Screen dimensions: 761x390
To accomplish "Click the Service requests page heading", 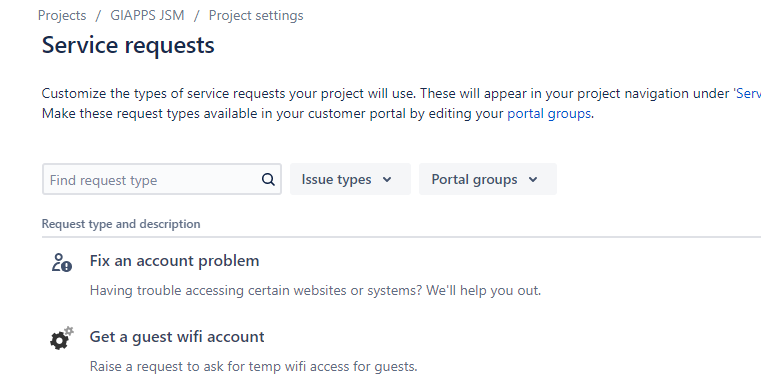I will click(x=128, y=45).
